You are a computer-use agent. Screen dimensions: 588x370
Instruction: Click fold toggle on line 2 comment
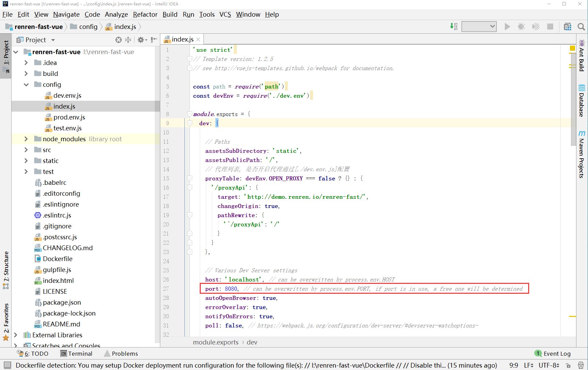[190, 59]
